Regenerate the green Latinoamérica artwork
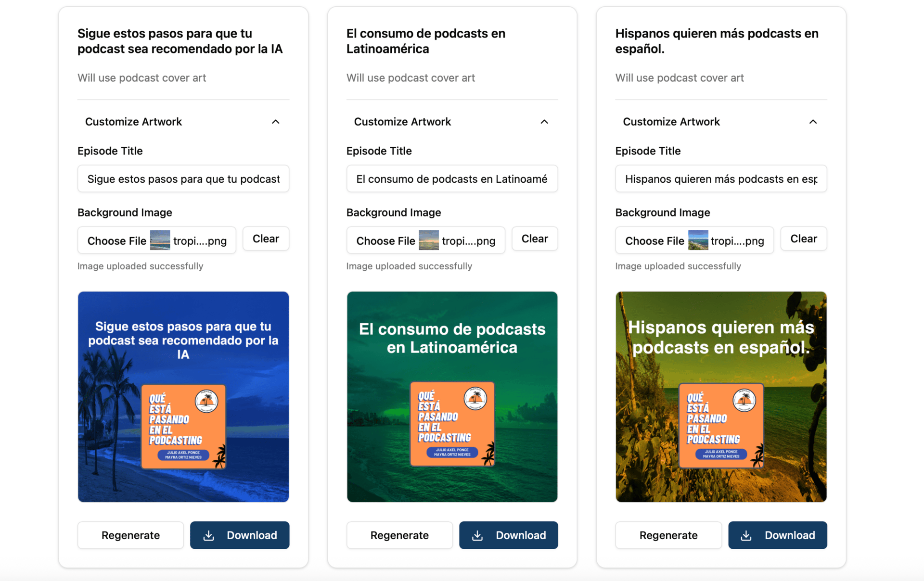 click(399, 535)
